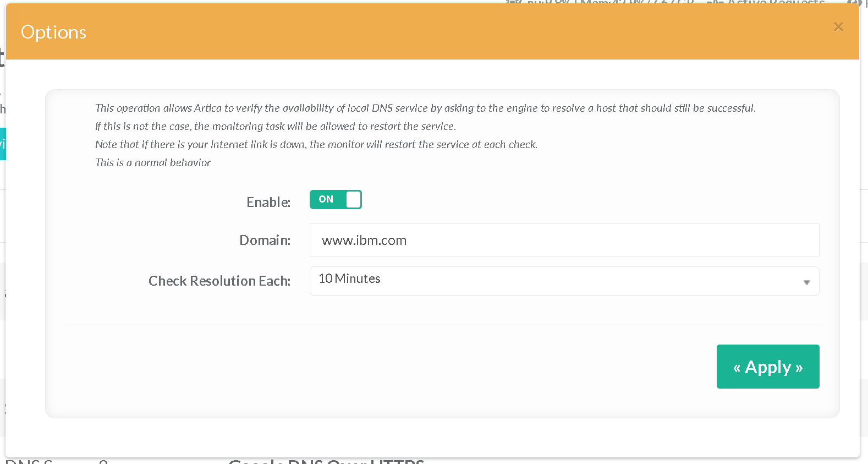
Task: Click the Options dialog title
Action: pyautogui.click(x=53, y=32)
